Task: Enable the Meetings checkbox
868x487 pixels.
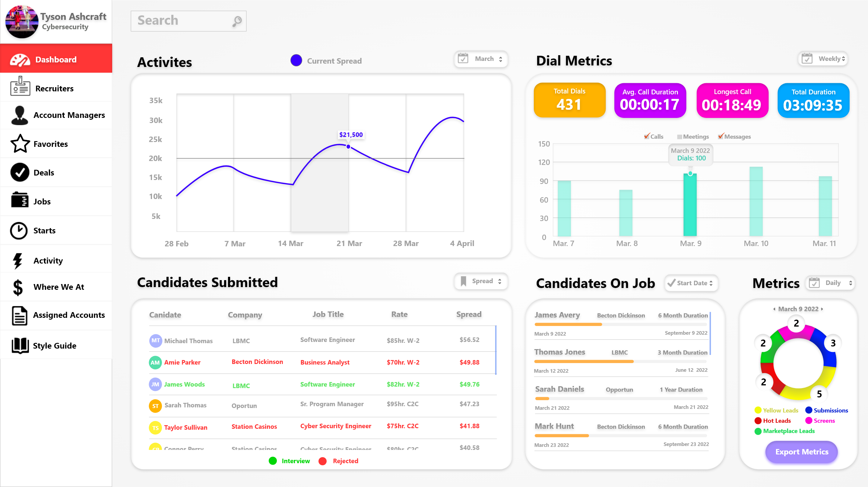Action: [x=680, y=137]
